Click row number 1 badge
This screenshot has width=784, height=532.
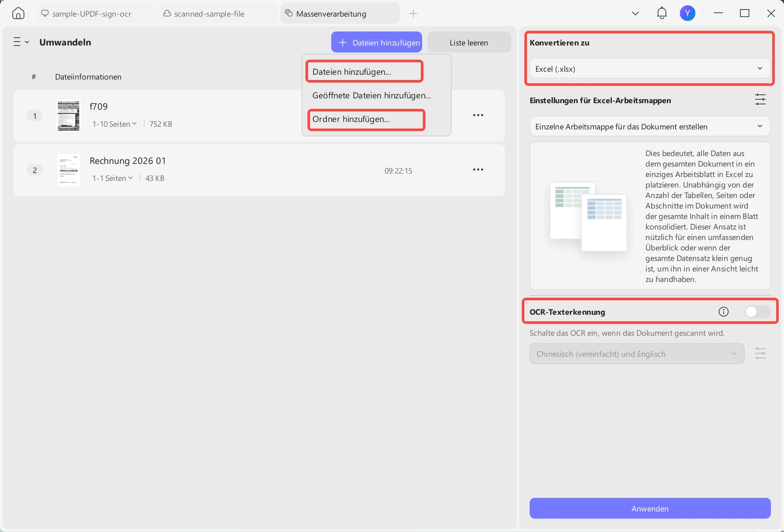pyautogui.click(x=35, y=116)
